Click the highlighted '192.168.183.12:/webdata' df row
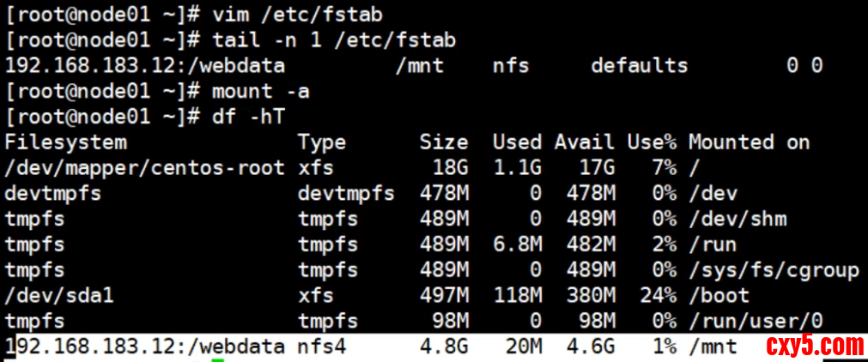868x362 pixels. [x=145, y=347]
